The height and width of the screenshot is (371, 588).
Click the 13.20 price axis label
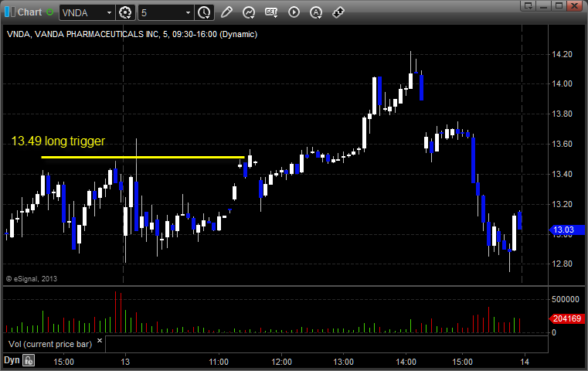coord(563,205)
